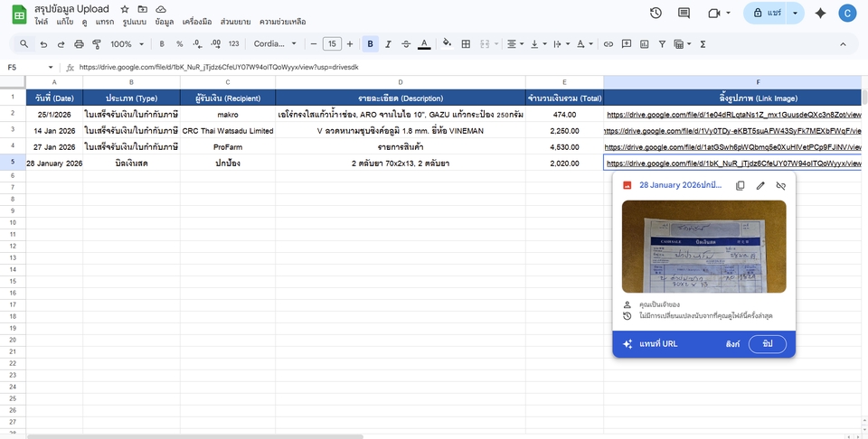Open the ความช่วยเหลือ menu
Screen dimensions: 868x439
click(282, 22)
